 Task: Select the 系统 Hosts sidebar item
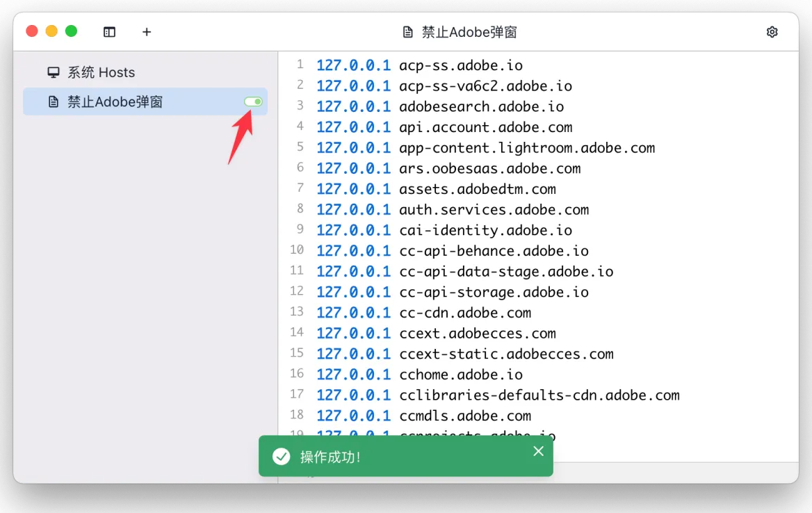coord(101,72)
